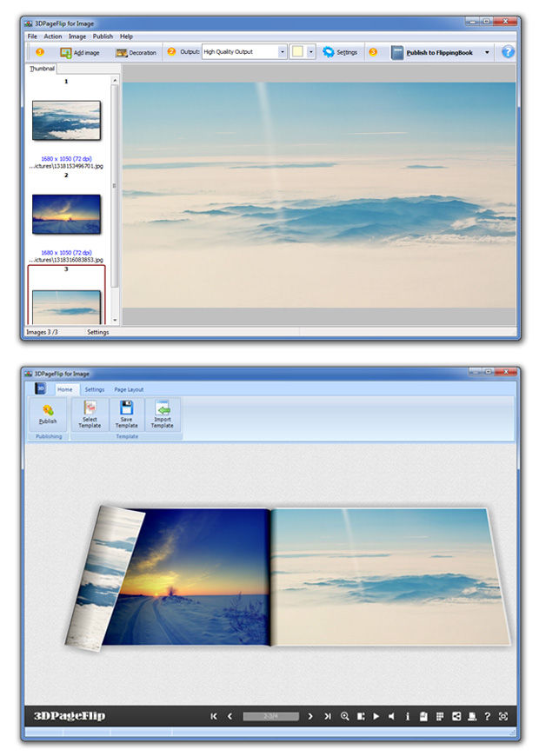Click the 3DPageFlip logo in bottom bar
This screenshot has width=539, height=756.
[x=70, y=717]
